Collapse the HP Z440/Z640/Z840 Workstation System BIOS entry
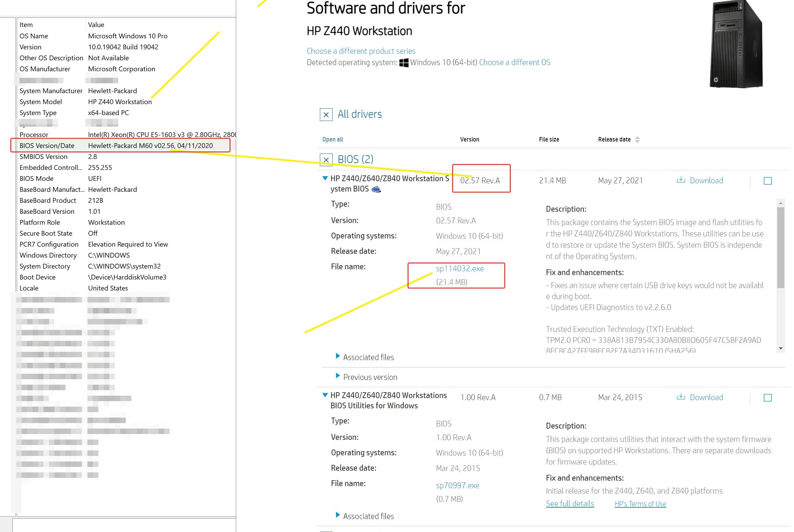794x532 pixels. 325,178
